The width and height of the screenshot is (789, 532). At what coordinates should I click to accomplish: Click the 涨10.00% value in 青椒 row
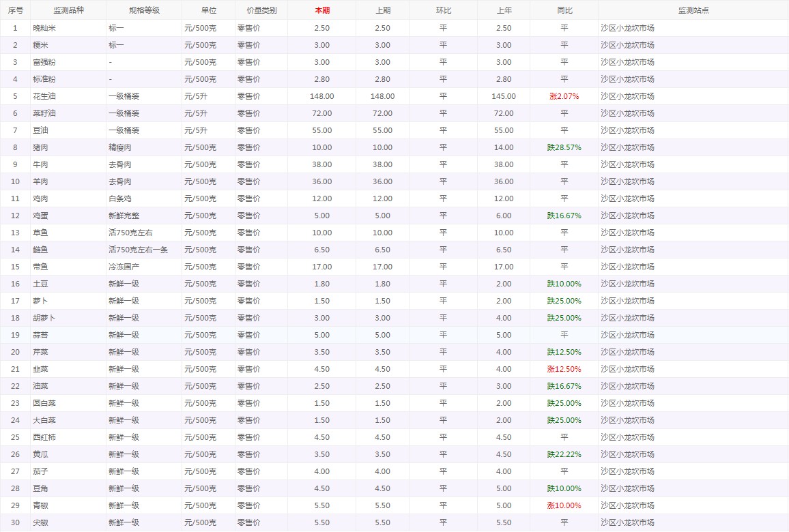pos(564,505)
